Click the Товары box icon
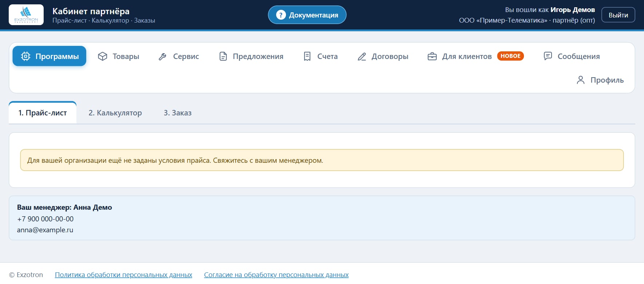 [x=103, y=56]
